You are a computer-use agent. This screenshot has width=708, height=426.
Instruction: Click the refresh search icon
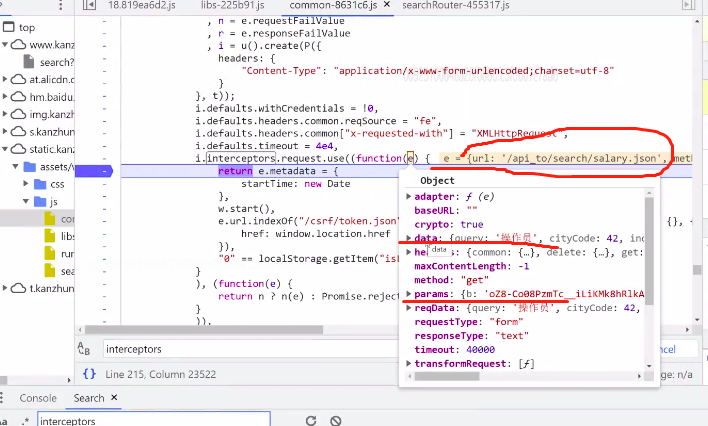311,421
